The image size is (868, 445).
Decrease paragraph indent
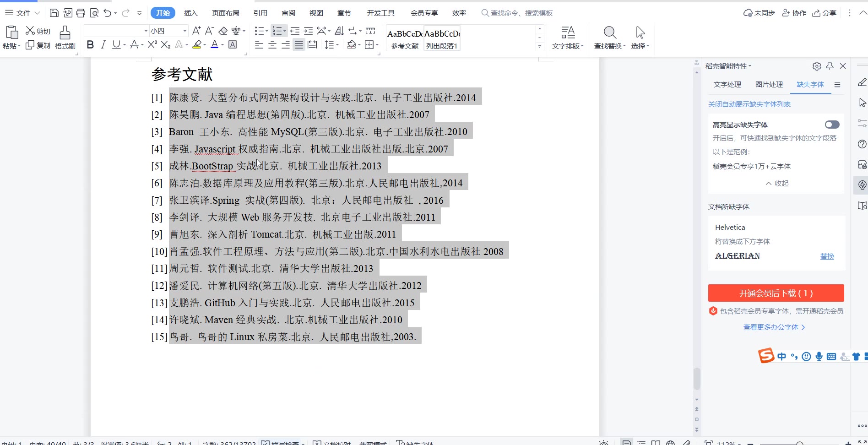point(295,31)
